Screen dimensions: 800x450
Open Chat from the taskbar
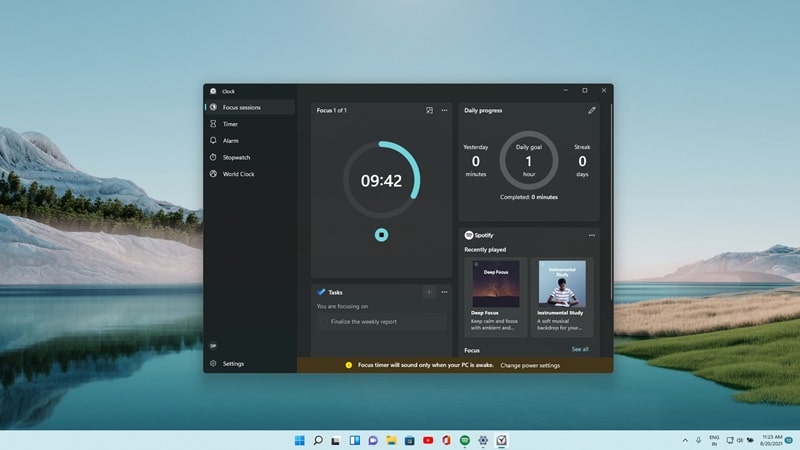(x=373, y=440)
